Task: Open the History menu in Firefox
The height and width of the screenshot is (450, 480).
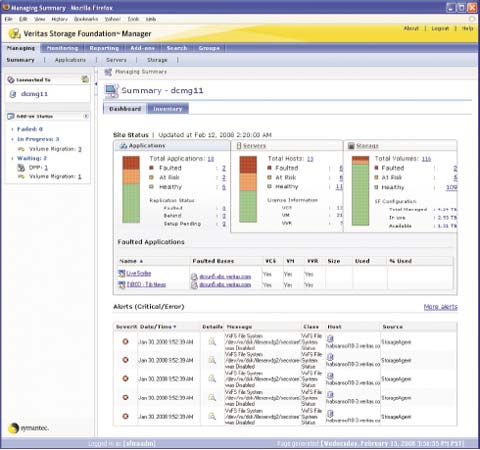Action: pos(59,19)
